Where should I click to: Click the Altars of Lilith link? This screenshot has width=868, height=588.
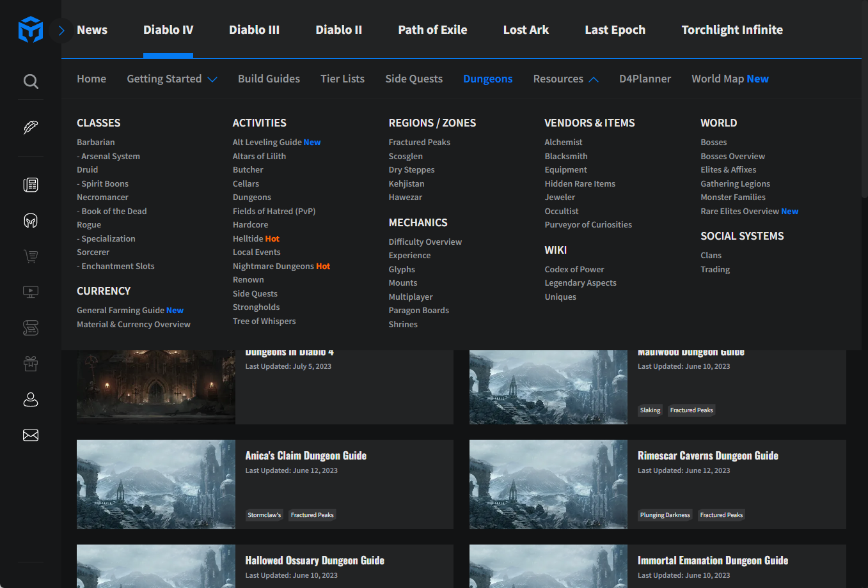[260, 156]
